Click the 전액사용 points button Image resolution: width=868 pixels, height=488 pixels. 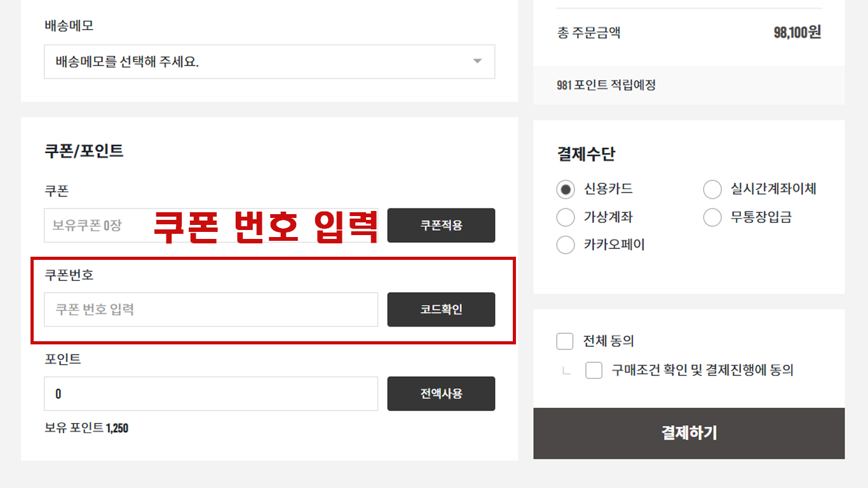pos(441,394)
